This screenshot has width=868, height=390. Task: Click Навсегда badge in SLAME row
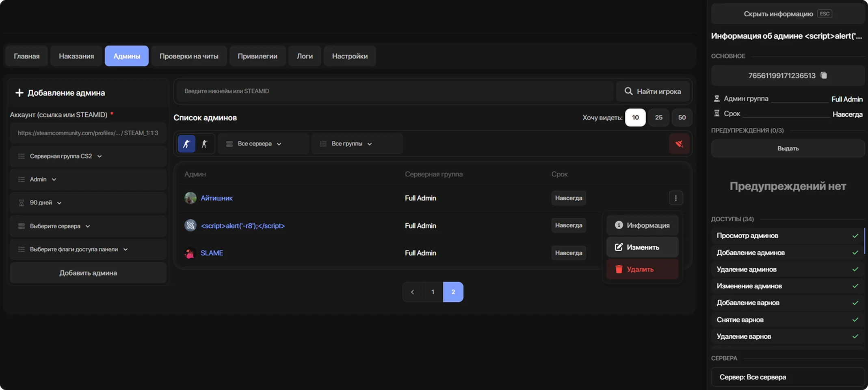coord(569,253)
